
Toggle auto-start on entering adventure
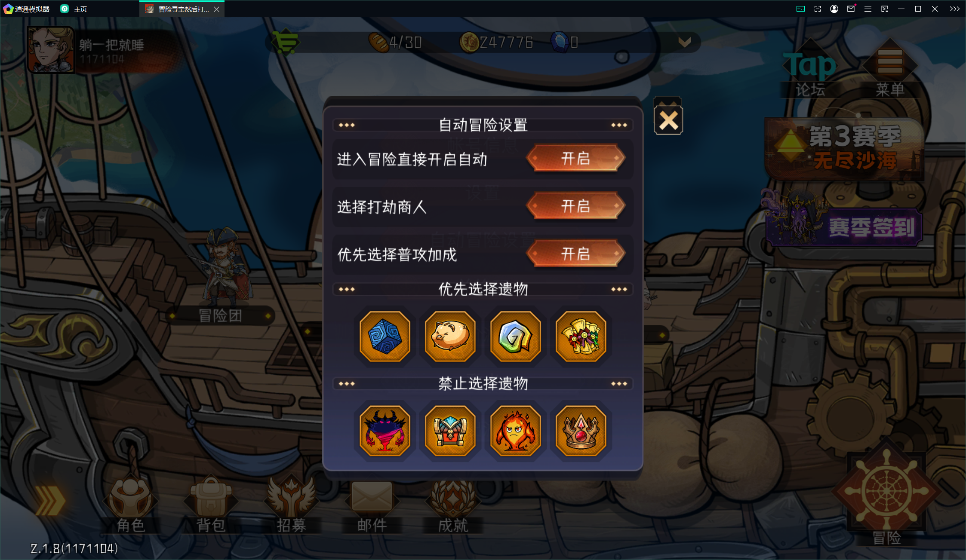coord(575,158)
